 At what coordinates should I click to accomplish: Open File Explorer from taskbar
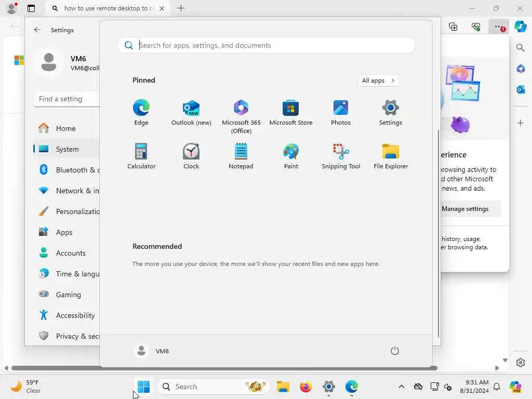point(283,387)
